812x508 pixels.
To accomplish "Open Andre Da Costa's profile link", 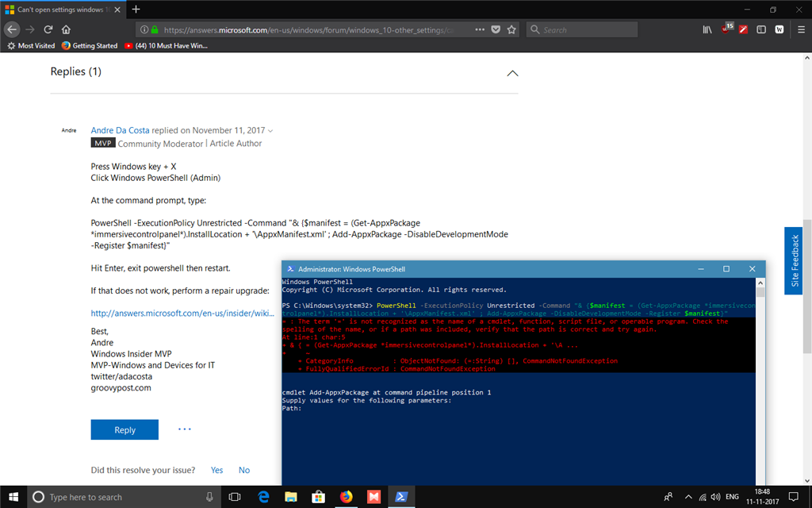I will pos(121,130).
